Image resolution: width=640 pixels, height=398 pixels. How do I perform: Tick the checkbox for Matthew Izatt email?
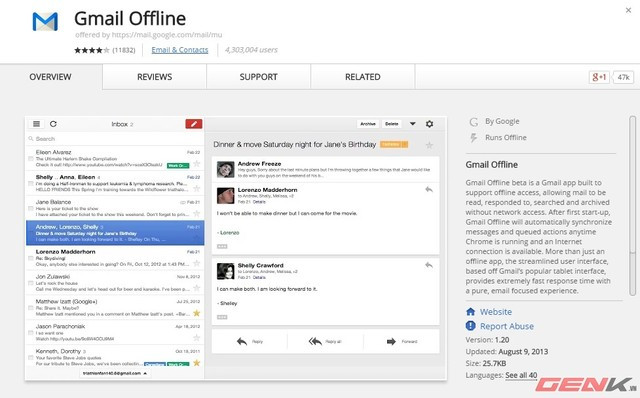(x=31, y=308)
